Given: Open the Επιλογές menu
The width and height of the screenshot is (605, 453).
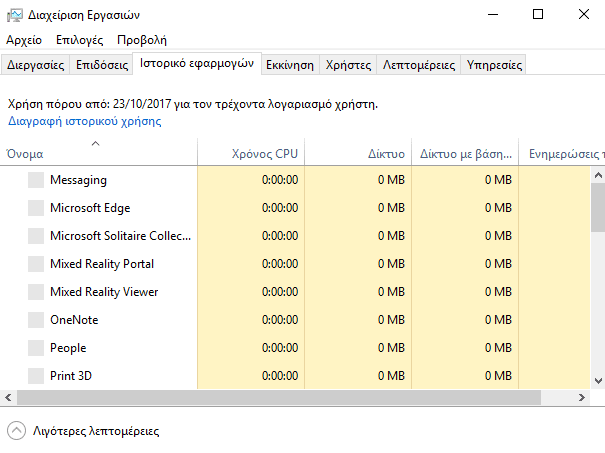Looking at the screenshot, I should pyautogui.click(x=79, y=40).
